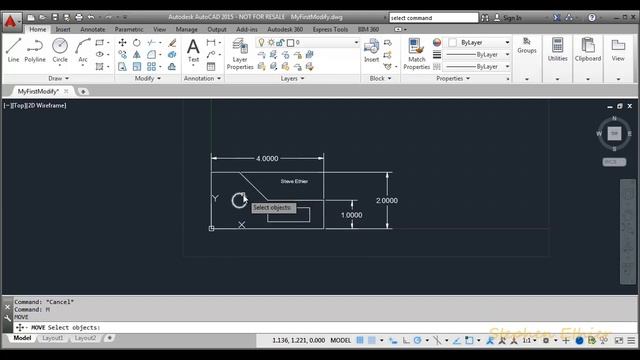
Task: Open the layer list dropdown
Action: pos(356,42)
